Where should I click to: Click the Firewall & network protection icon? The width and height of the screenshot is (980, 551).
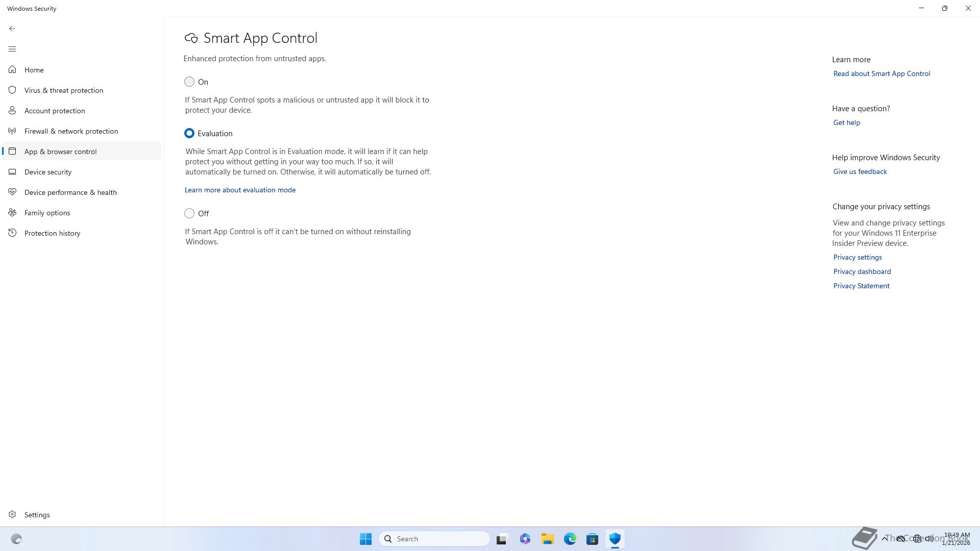tap(12, 131)
